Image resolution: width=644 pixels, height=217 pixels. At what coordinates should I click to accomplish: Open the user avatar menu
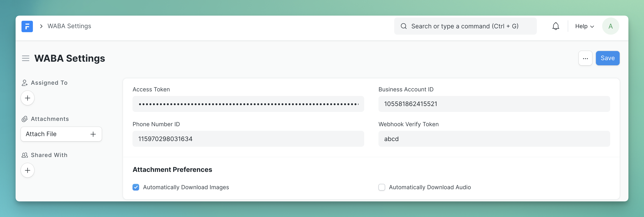[x=610, y=26]
